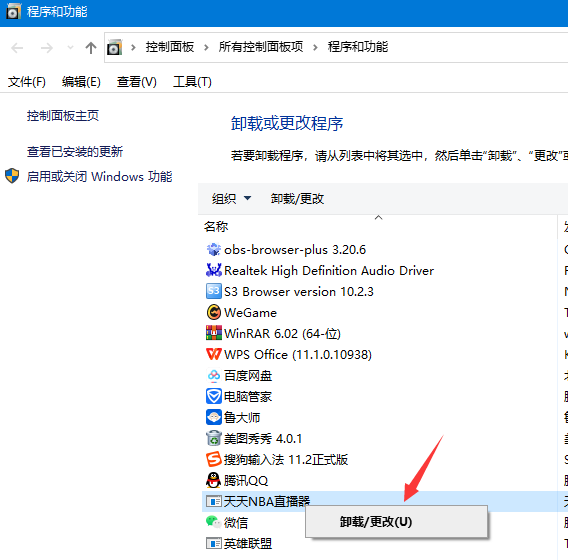
Task: Go forward with the right arrow
Action: [x=47, y=48]
